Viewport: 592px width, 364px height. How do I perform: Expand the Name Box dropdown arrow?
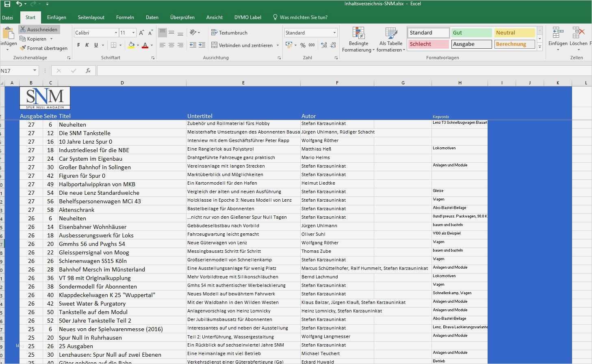click(35, 71)
